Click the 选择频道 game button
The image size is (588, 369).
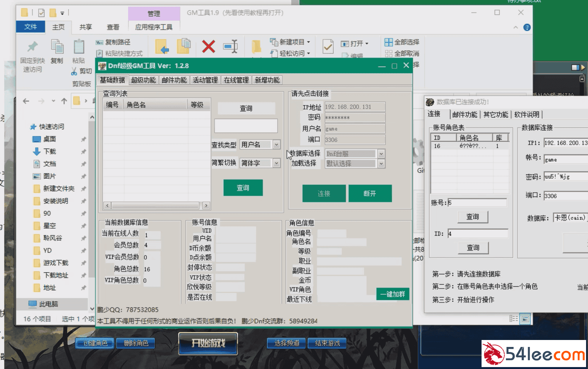pyautogui.click(x=286, y=343)
